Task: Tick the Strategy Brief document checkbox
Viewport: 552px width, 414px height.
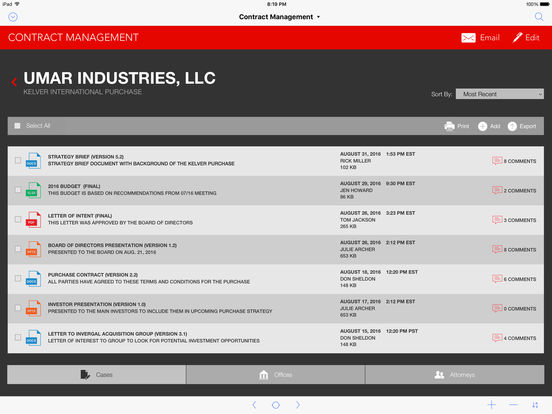Action: (18, 161)
